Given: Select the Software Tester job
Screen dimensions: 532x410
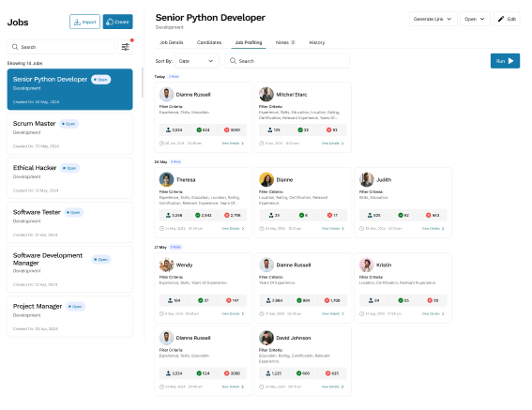Looking at the screenshot, I should [x=69, y=222].
